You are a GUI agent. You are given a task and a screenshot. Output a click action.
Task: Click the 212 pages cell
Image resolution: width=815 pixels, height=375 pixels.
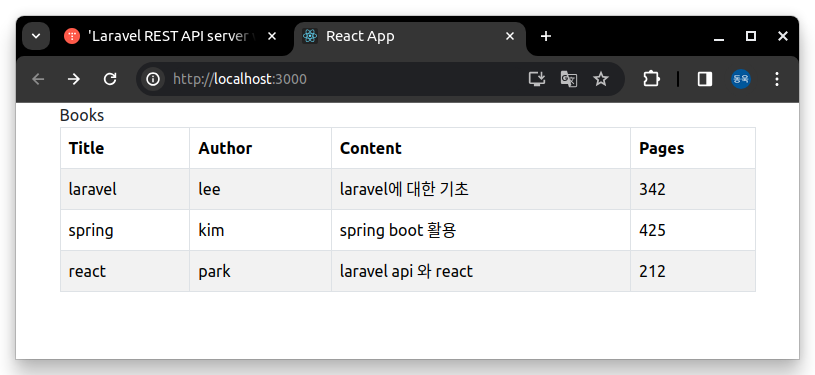click(x=693, y=271)
